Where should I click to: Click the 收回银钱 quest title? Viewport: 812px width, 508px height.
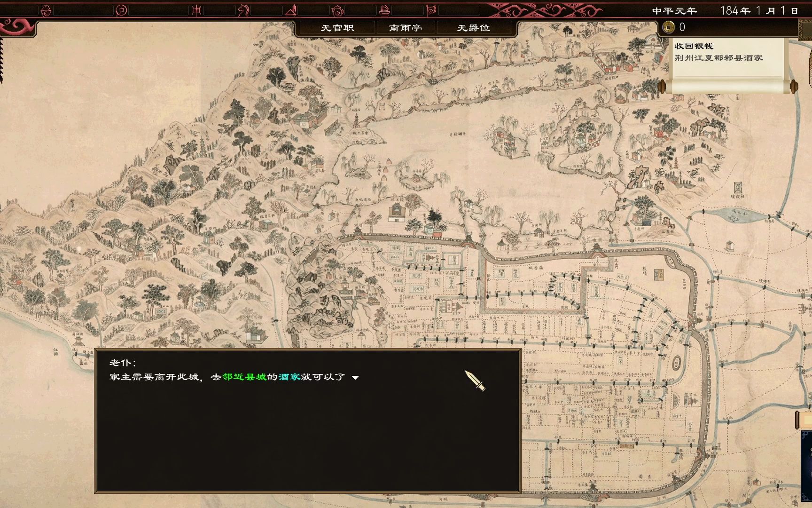[694, 46]
